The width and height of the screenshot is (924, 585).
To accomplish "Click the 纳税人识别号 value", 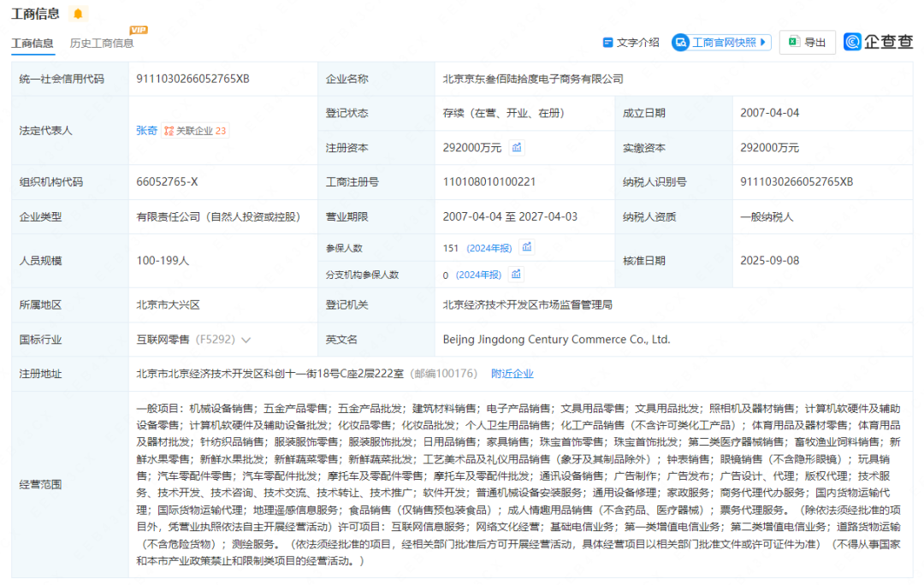I will (x=797, y=182).
